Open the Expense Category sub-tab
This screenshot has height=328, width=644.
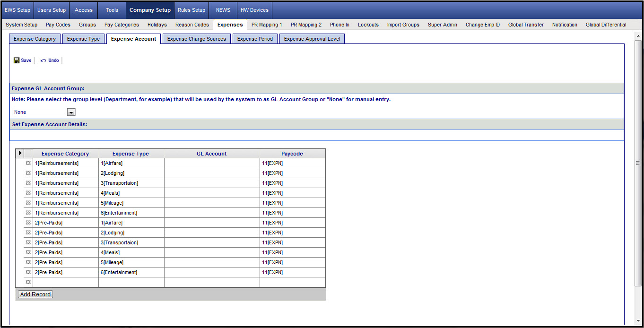[35, 39]
